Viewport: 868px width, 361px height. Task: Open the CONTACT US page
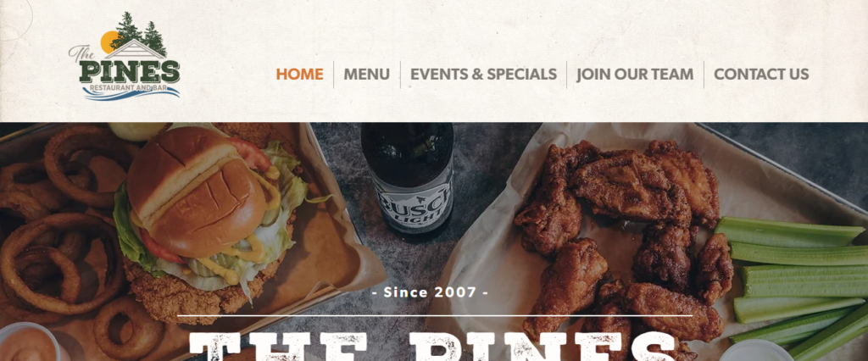pyautogui.click(x=761, y=75)
